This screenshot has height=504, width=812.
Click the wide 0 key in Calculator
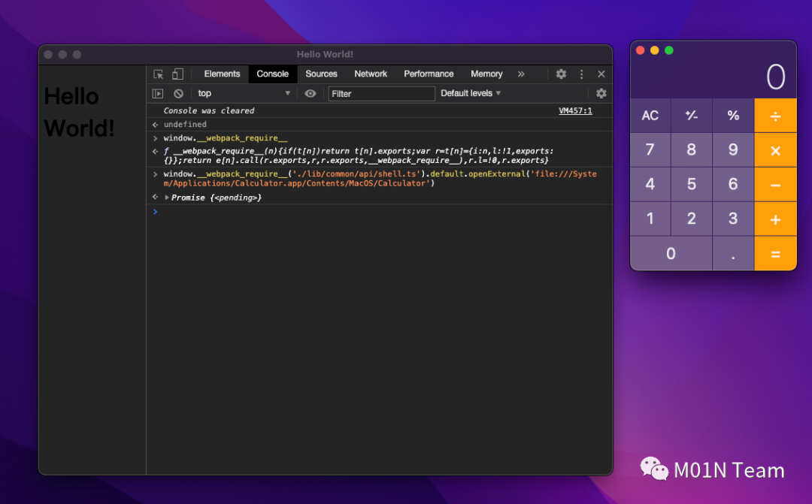(x=671, y=254)
